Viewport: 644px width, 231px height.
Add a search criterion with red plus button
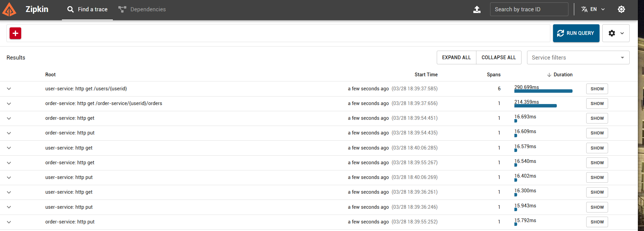[15, 33]
